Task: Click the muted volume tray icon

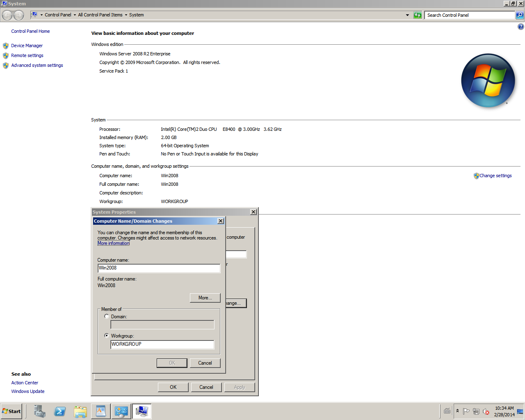Action: [x=486, y=411]
